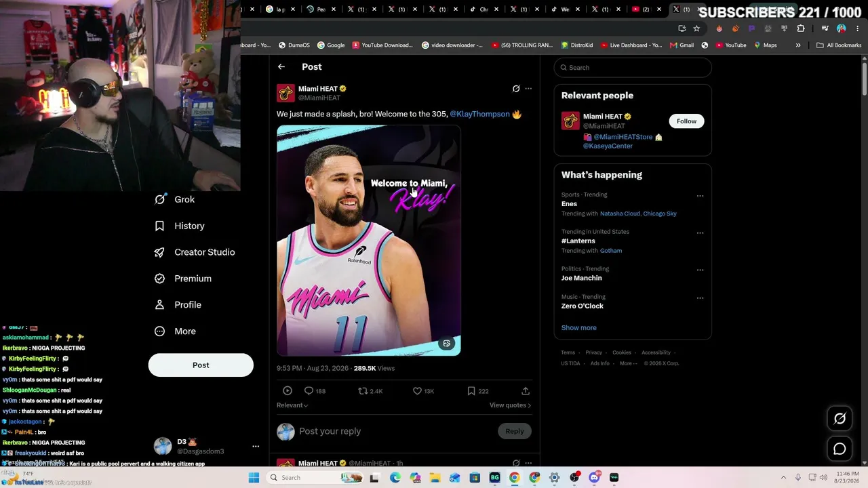Click the Natasha Cloud trending link
The image size is (868, 488).
click(620, 213)
